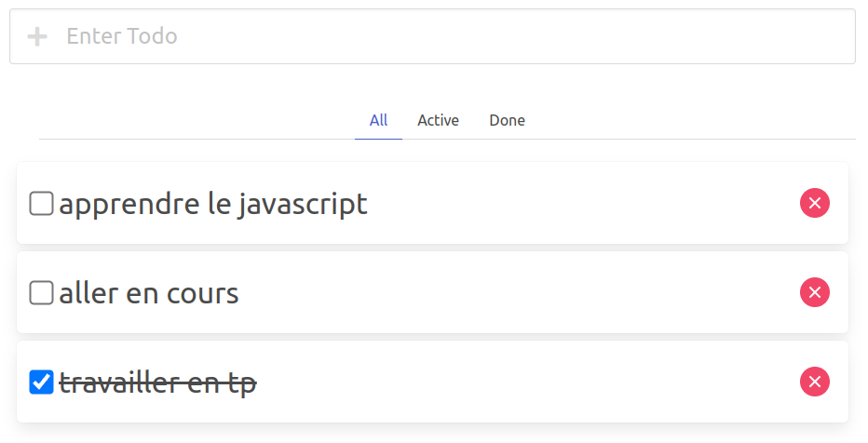Mark 'aller en cours' as done
868x443 pixels.
(41, 293)
